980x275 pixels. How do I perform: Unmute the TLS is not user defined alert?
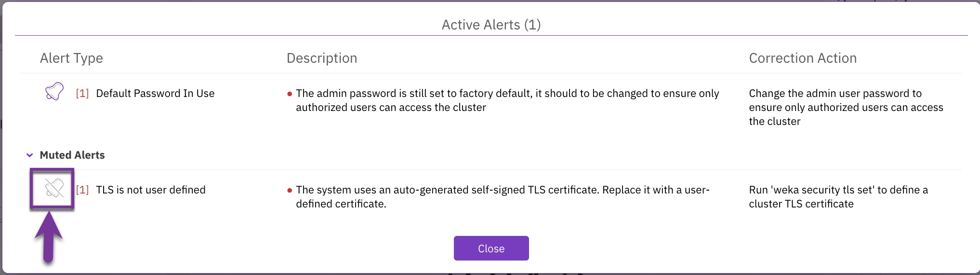click(x=54, y=189)
